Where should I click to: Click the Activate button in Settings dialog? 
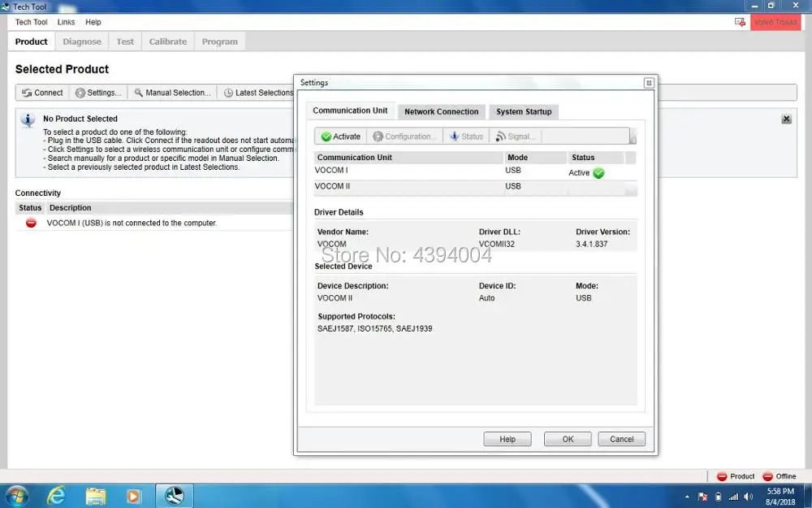[340, 137]
